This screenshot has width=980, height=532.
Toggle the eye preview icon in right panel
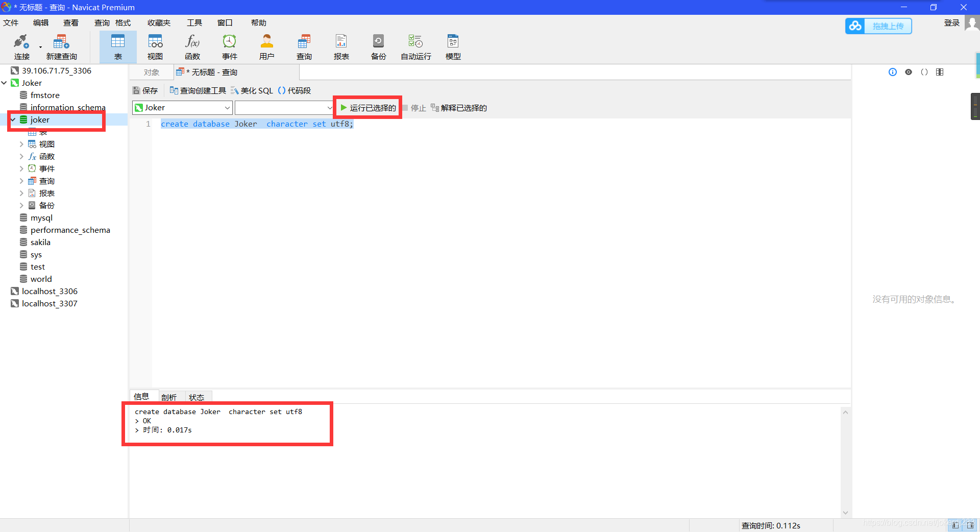click(909, 72)
